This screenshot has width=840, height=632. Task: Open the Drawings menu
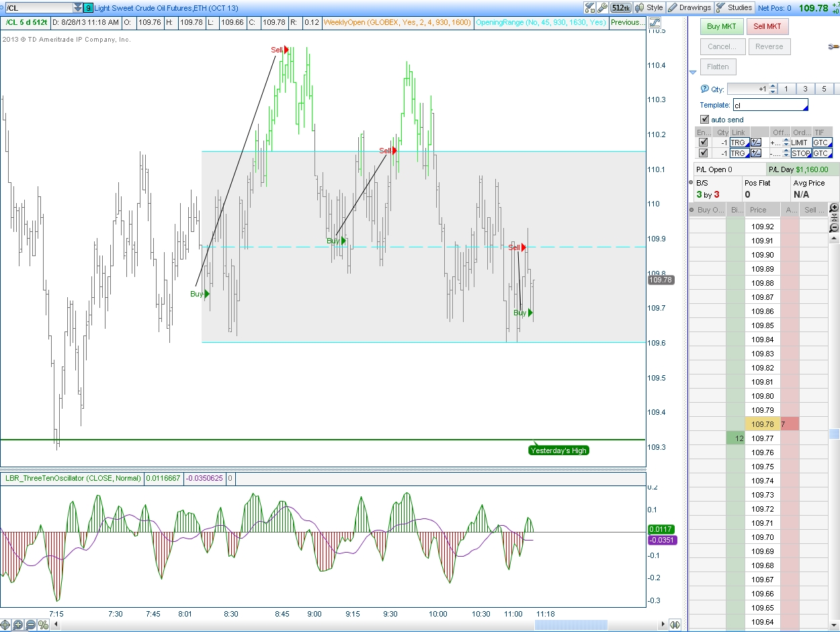(690, 7)
